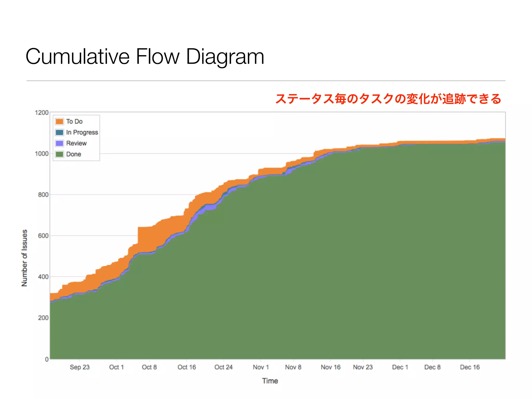The height and width of the screenshot is (399, 532).
Task: Click the 'Nov 16' date tick
Action: (x=331, y=367)
